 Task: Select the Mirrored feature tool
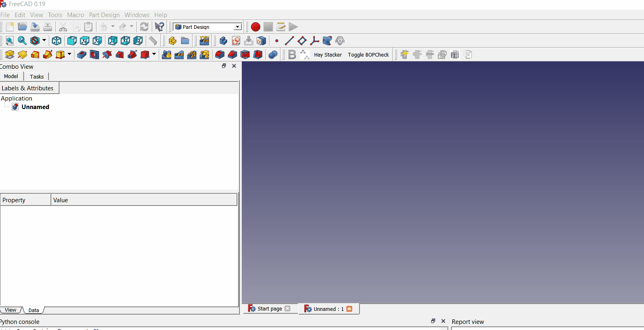[166, 55]
